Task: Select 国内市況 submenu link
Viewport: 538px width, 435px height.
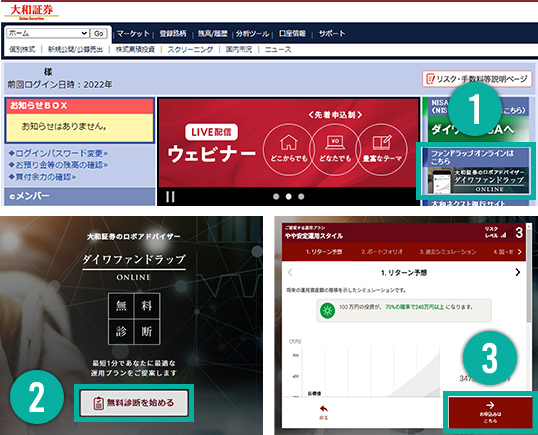Action: pos(239,49)
